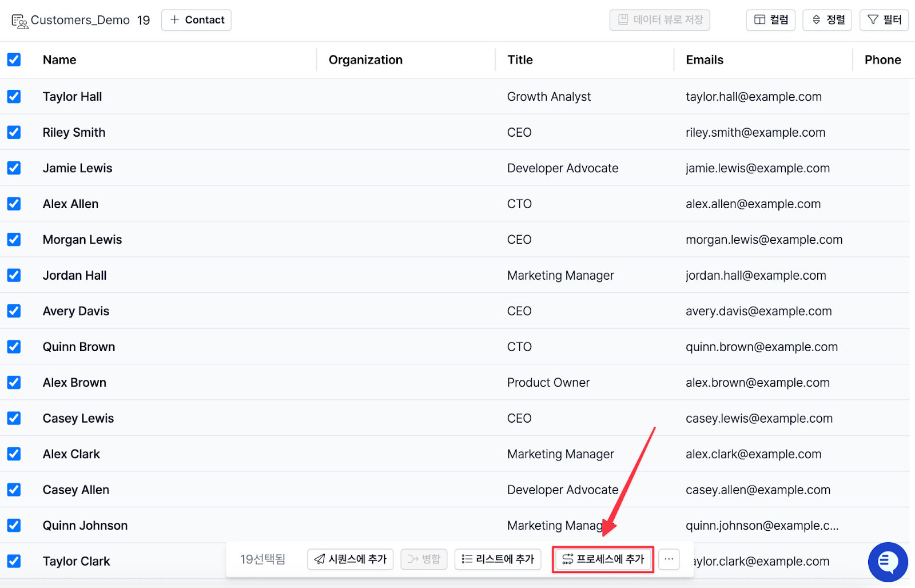Uncheck the select-all header checkbox
This screenshot has width=915, height=588.
coord(14,59)
